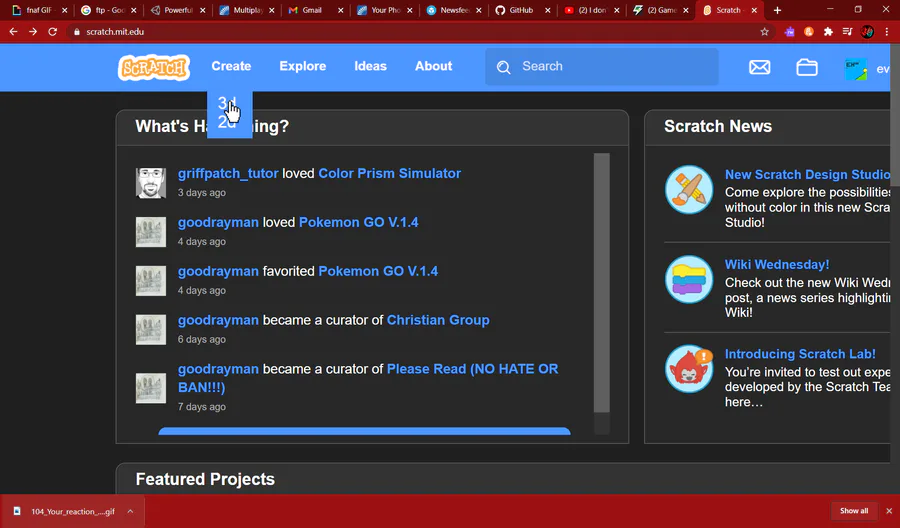900x528 pixels.
Task: Bookmark this page with star icon
Action: pyautogui.click(x=765, y=32)
